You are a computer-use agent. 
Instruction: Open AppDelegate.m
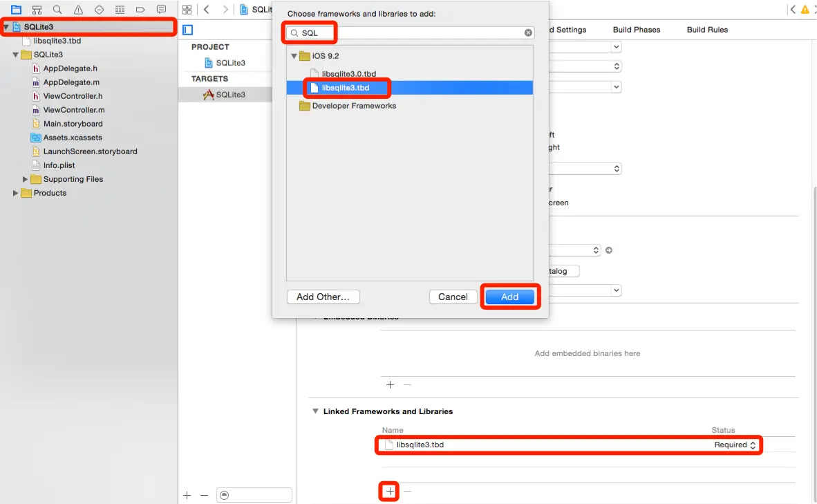click(71, 82)
